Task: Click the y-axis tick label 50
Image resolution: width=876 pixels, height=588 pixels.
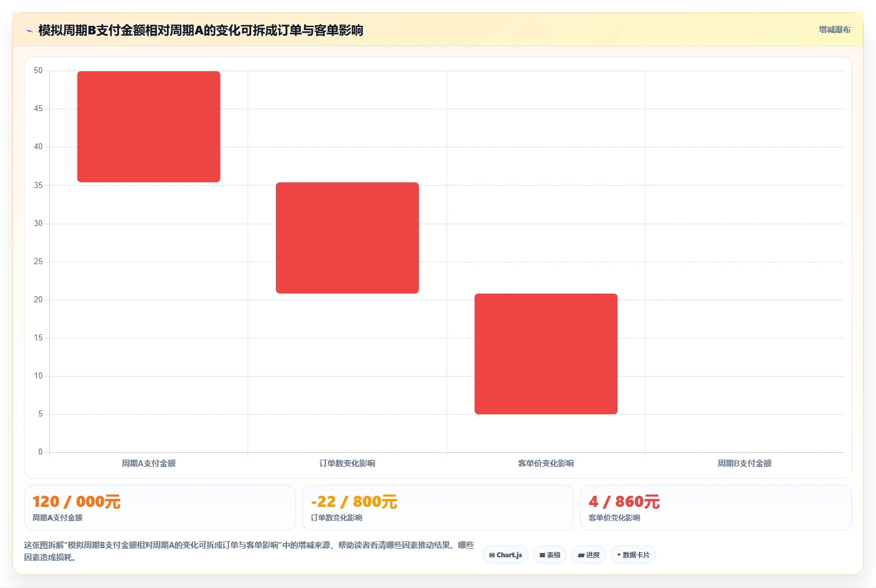Action: point(38,71)
